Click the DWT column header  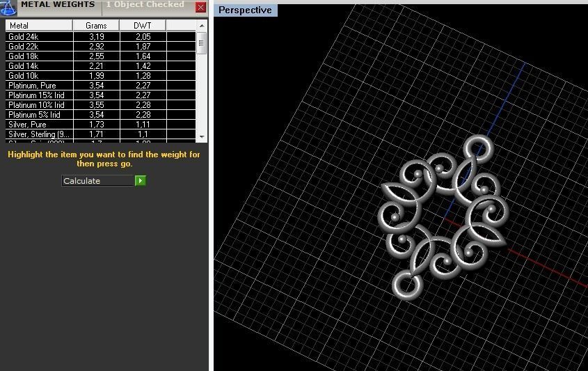point(142,26)
